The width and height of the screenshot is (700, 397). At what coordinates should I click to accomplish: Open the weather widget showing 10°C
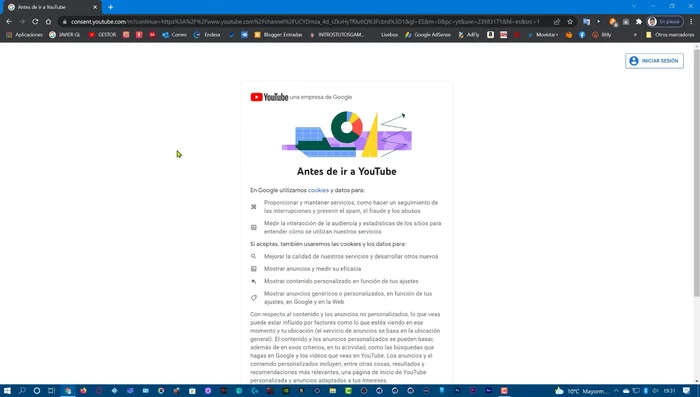pyautogui.click(x=581, y=391)
